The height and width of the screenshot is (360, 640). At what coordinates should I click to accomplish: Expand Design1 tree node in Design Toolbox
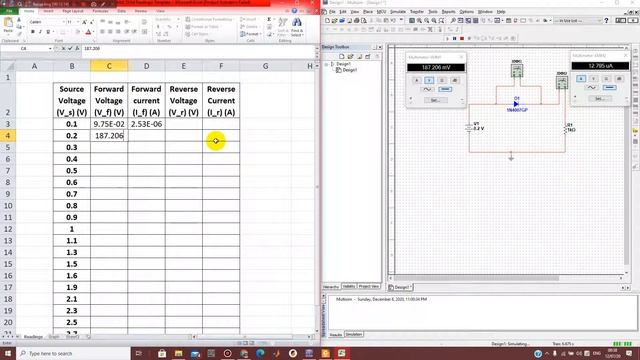[x=327, y=64]
